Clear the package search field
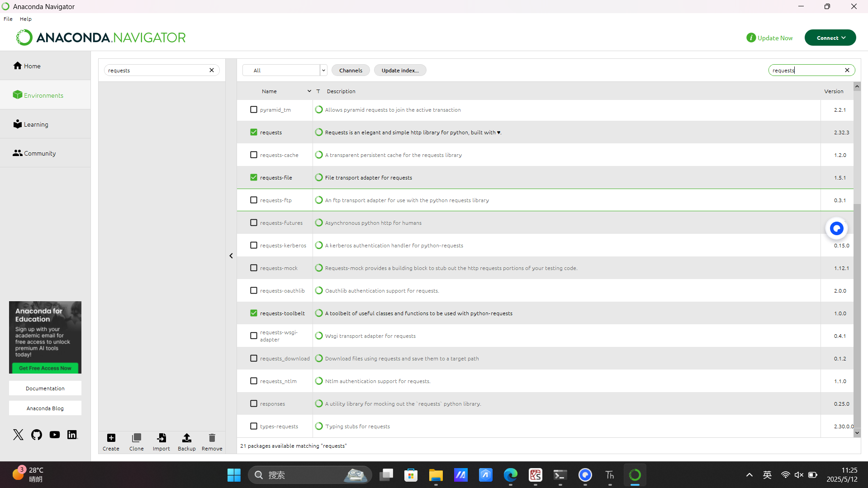868x488 pixels. click(x=847, y=70)
